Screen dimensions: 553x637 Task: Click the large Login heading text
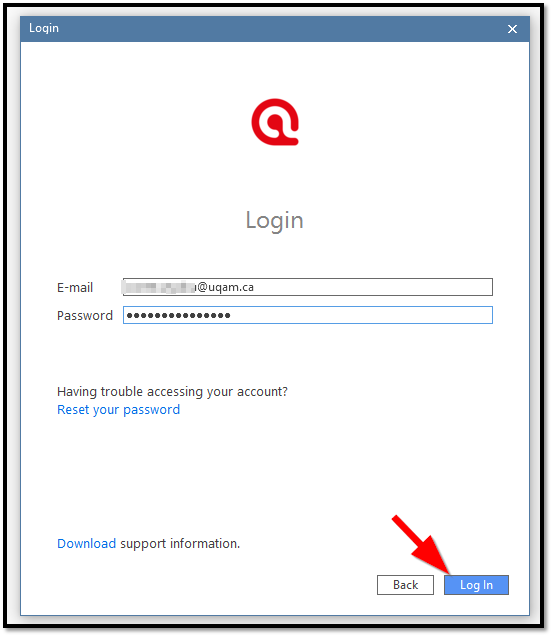(x=275, y=221)
